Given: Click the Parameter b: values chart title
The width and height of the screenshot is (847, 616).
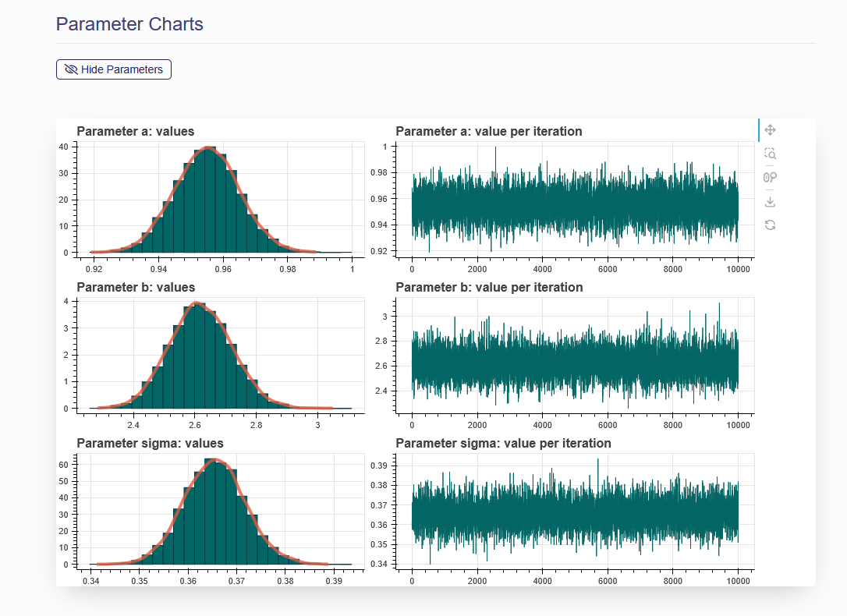Looking at the screenshot, I should (x=135, y=287).
